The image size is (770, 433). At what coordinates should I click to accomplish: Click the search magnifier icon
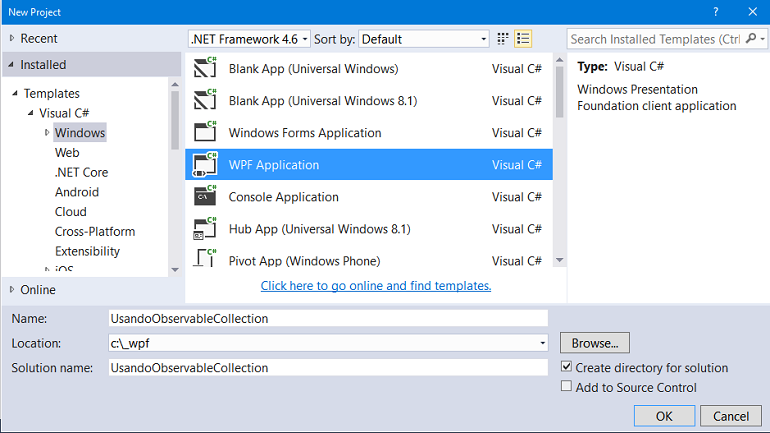[x=750, y=38]
